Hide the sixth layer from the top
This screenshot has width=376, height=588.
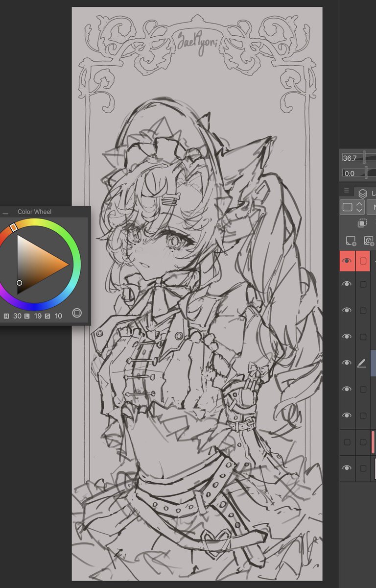(x=347, y=389)
